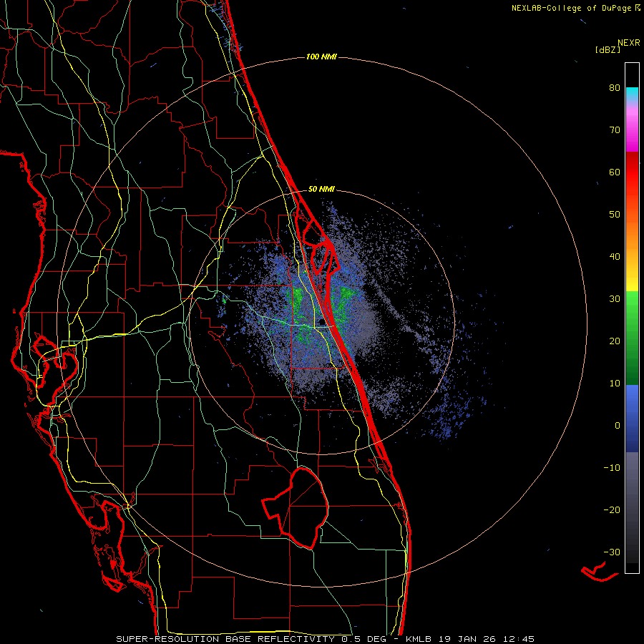
Task: Click the 50 NMI range ring label
Action: point(321,190)
